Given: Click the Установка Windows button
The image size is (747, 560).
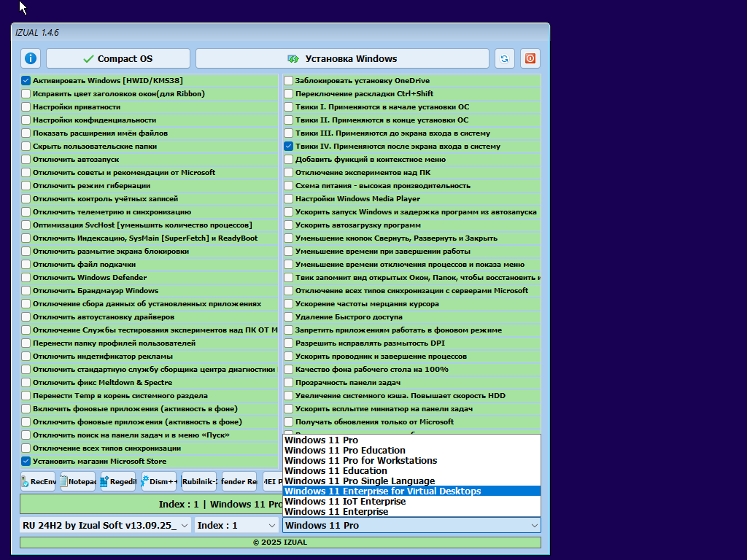Looking at the screenshot, I should [x=343, y=58].
